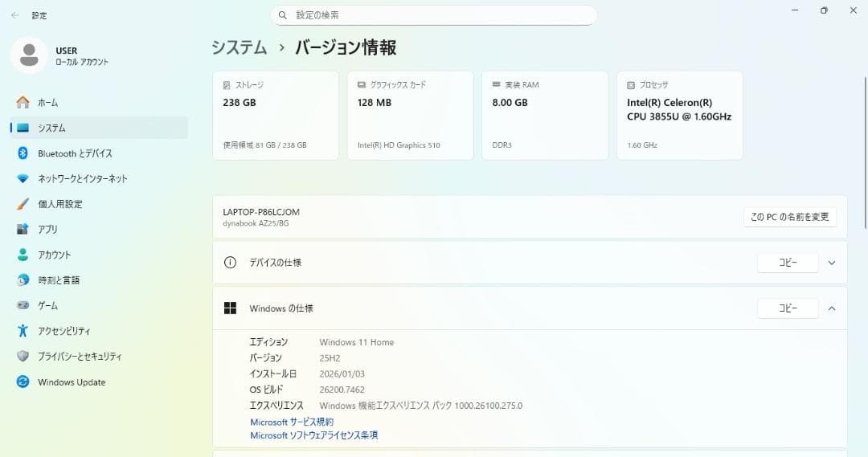Click the Personalization paintbrush icon

(23, 204)
